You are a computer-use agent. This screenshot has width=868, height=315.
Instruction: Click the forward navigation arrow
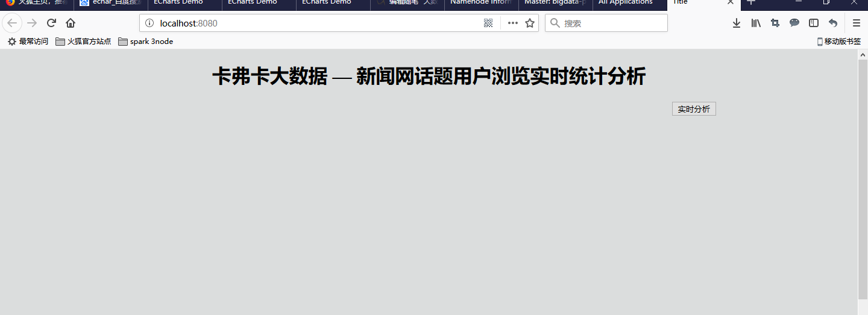32,23
